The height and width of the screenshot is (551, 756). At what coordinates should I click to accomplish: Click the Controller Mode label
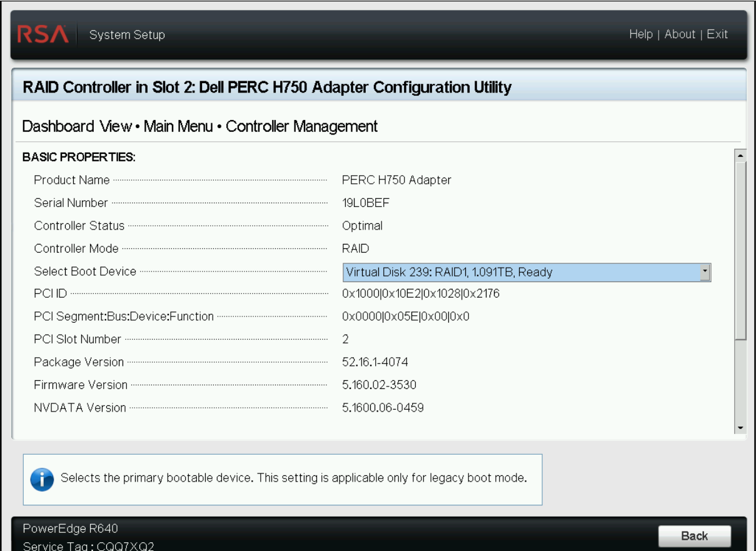pos(76,248)
